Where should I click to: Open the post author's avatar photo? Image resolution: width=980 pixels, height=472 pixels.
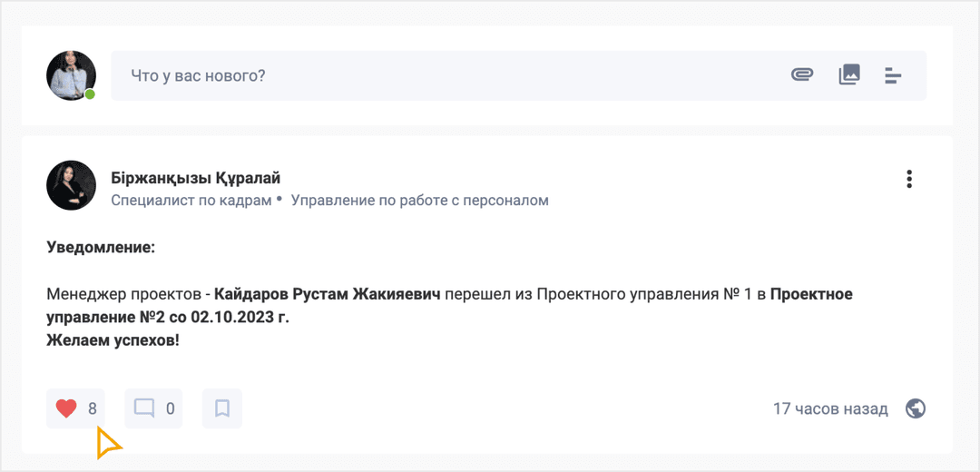click(71, 185)
